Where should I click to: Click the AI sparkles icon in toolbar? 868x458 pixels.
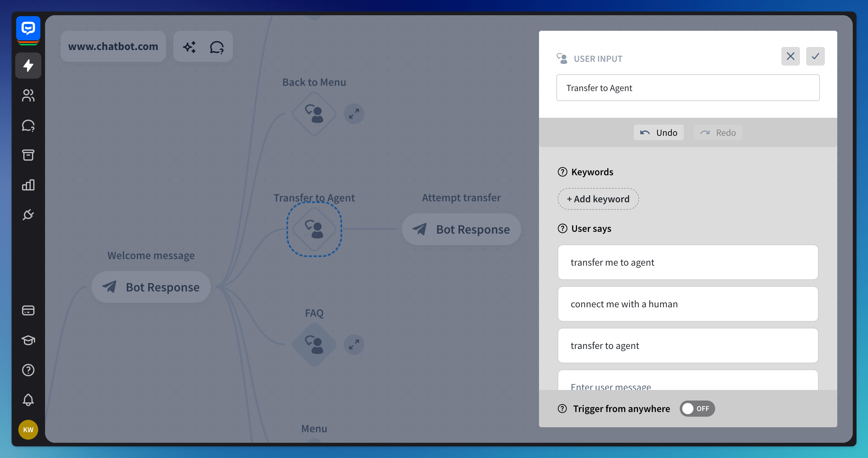(x=190, y=47)
